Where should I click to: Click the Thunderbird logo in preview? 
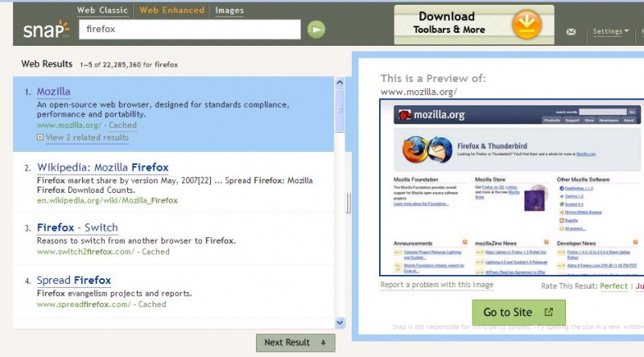(440, 150)
